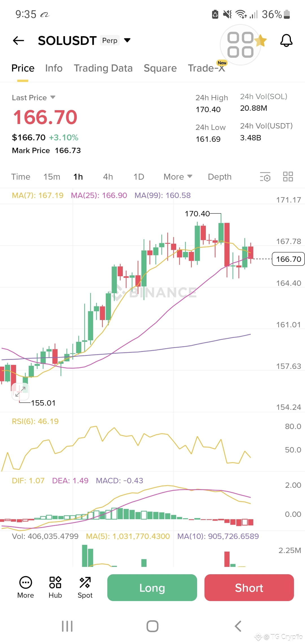Open the Hub icon
The image size is (305, 644).
coord(55,588)
